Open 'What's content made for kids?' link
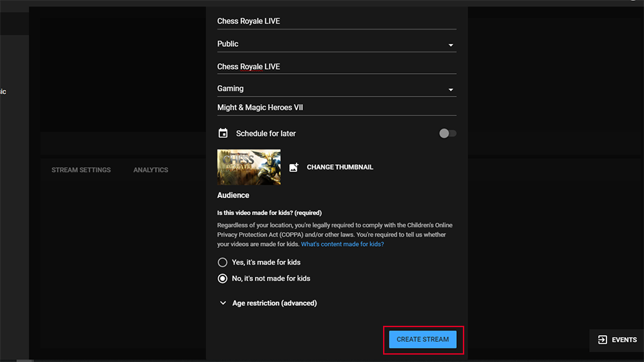Screen dimensions: 644x362 click(343, 244)
